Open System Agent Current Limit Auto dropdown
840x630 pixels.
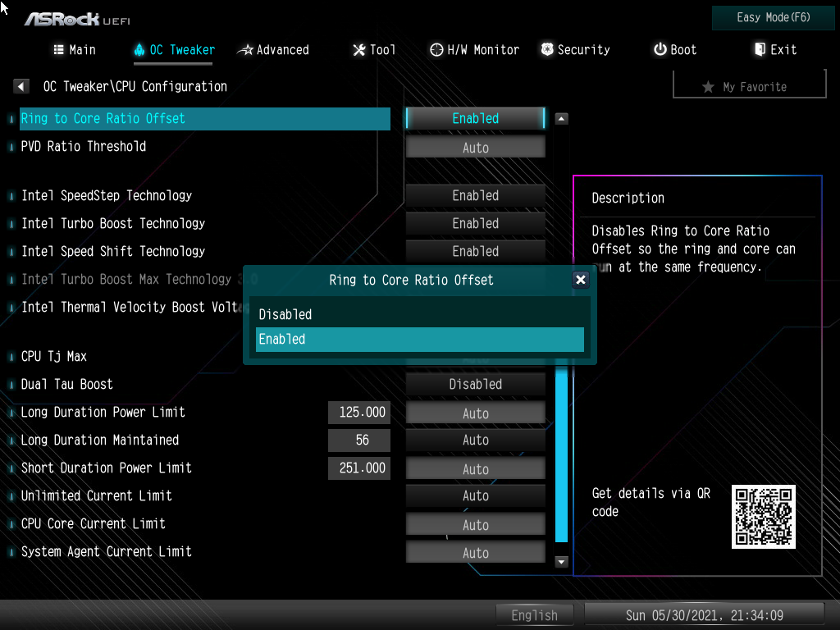click(476, 552)
